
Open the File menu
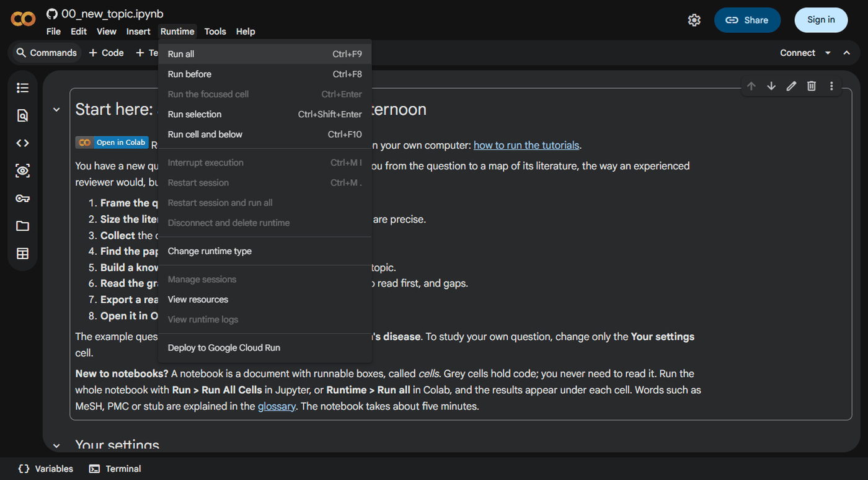pos(53,32)
